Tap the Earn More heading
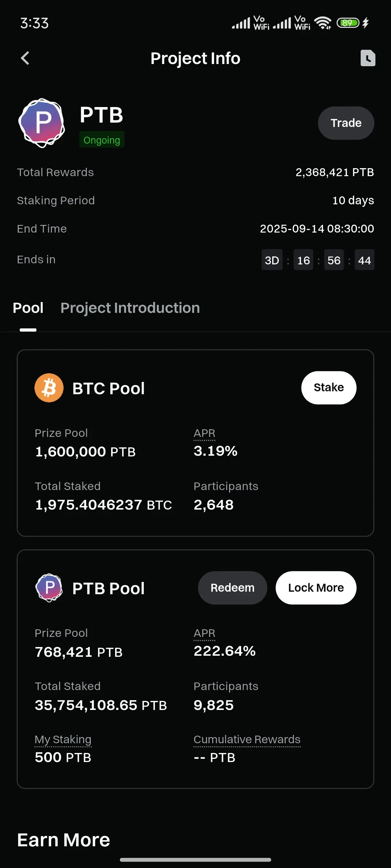The width and height of the screenshot is (391, 868). (63, 840)
